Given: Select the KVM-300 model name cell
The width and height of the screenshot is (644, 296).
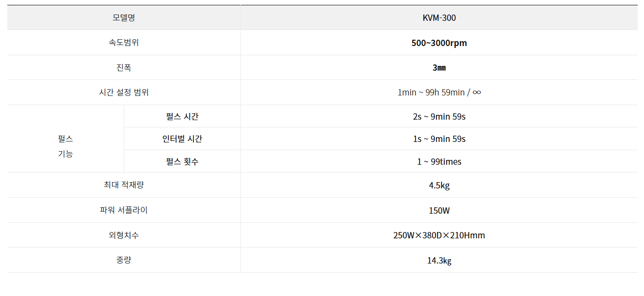Looking at the screenshot, I should 439,18.
